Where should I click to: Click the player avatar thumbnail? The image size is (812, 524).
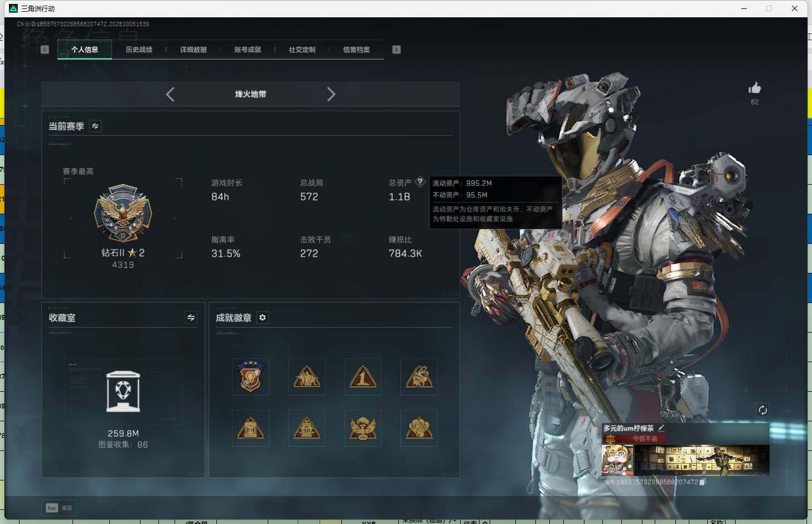click(x=617, y=460)
